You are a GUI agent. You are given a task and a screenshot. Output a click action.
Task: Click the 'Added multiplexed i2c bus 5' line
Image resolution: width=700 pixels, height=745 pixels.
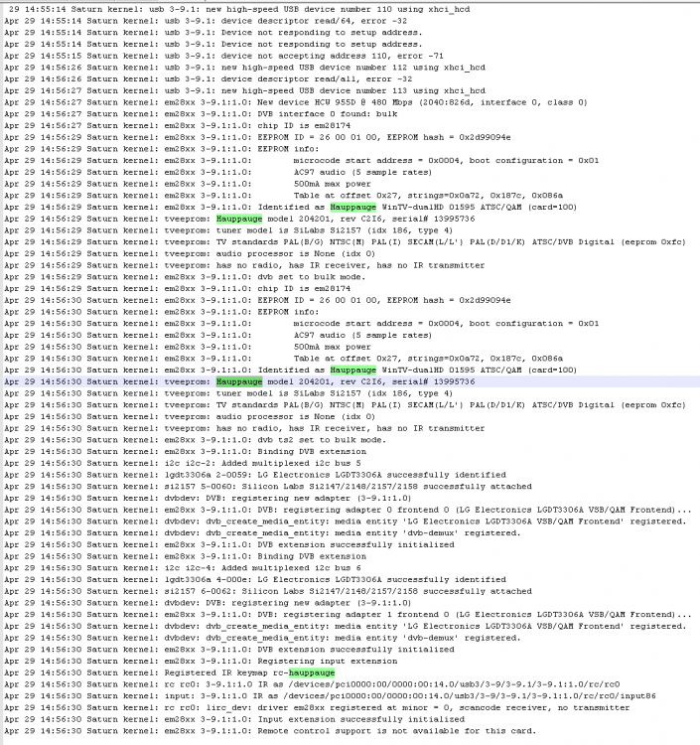point(183,463)
